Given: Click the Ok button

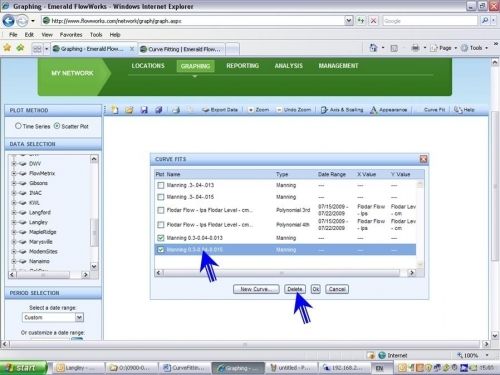Looking at the screenshot, I should coord(315,289).
